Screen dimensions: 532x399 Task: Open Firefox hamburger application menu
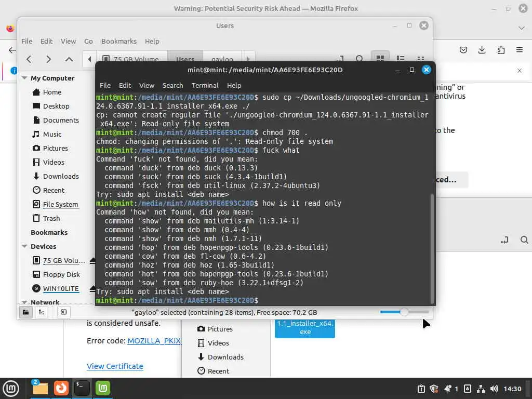520,50
